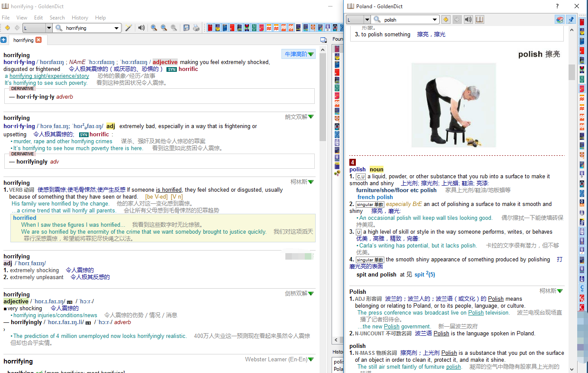This screenshot has height=373, width=588.
Task: Open dropdown arrow beside polish search field
Action: pos(435,19)
